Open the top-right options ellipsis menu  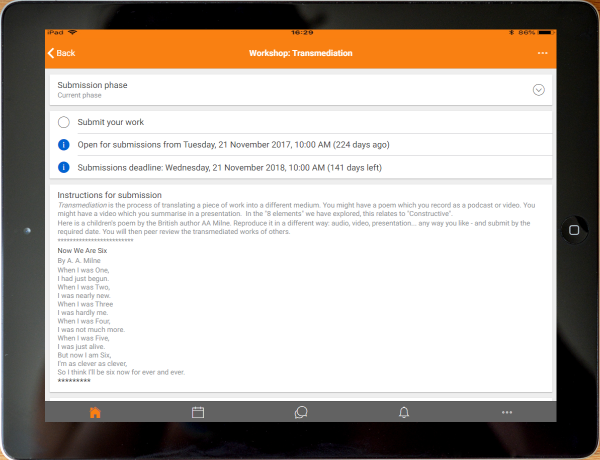(542, 53)
